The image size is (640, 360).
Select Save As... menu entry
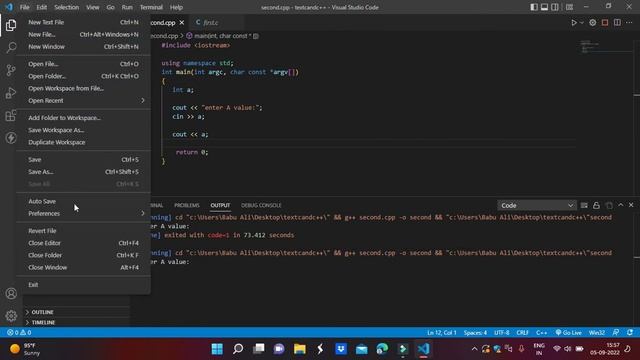pyautogui.click(x=84, y=172)
